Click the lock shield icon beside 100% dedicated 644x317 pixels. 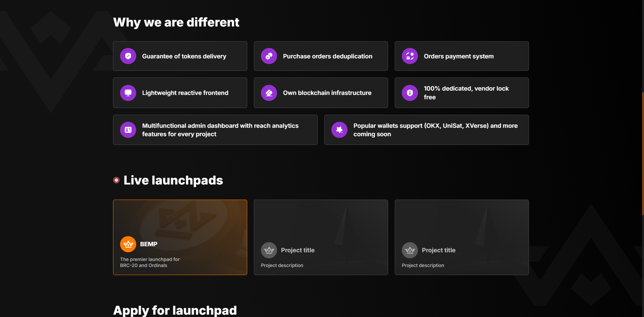(410, 93)
